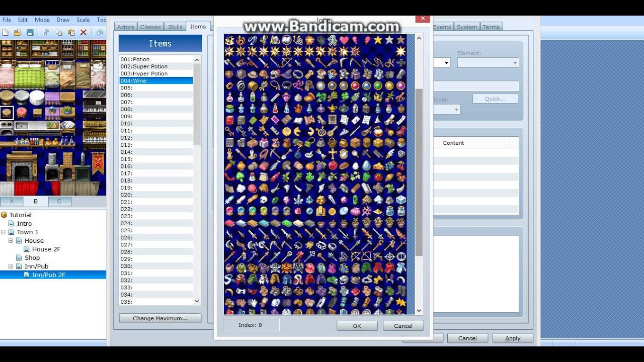Select the purple witch hat icon
The image size is (644, 362).
click(287, 74)
